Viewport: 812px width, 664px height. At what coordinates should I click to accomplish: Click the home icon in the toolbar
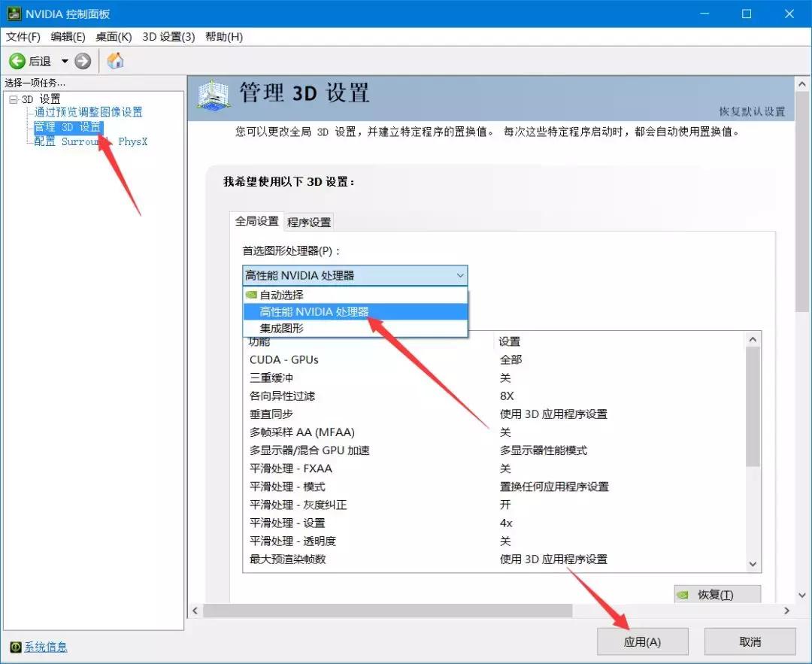click(x=115, y=61)
